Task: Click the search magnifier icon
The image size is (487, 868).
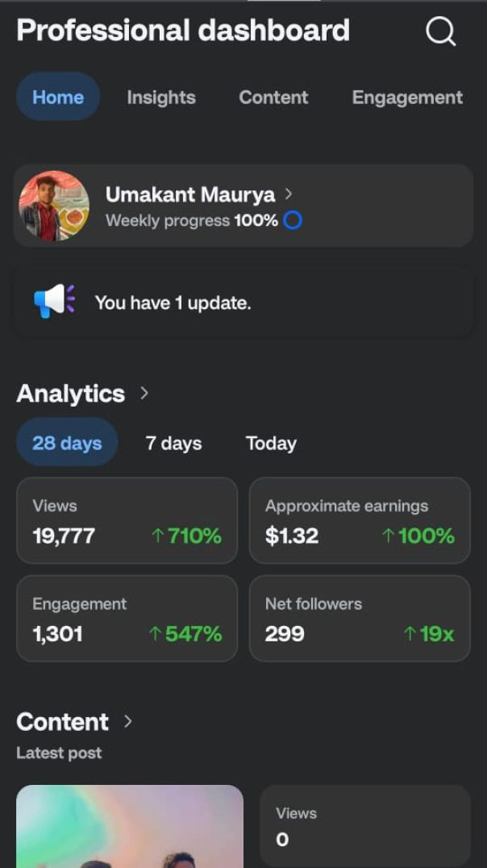Action: tap(440, 32)
